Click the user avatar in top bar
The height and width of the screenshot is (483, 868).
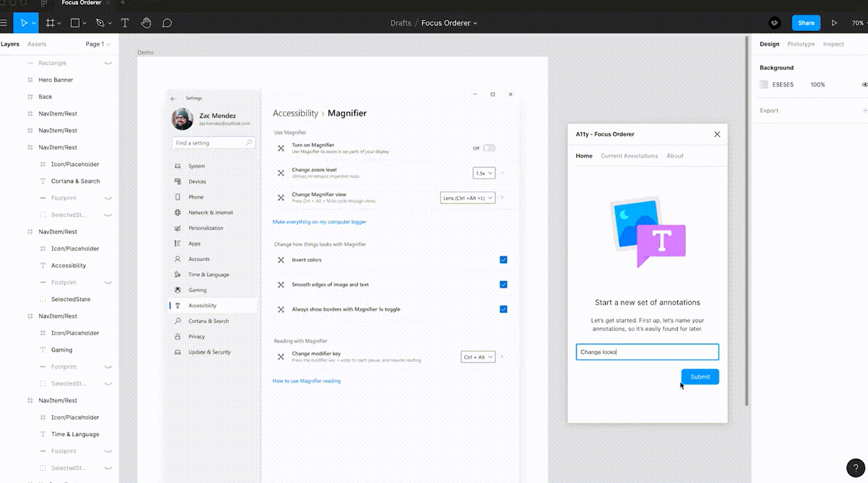pyautogui.click(x=774, y=23)
